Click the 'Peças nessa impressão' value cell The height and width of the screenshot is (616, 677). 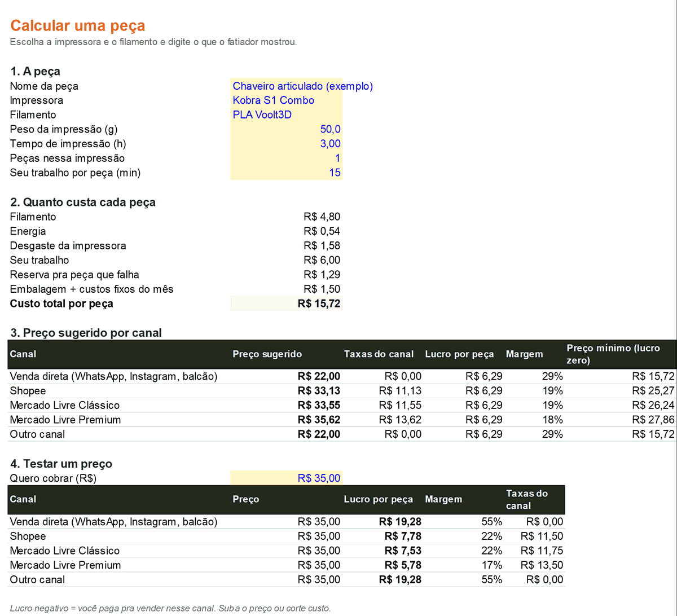click(287, 158)
